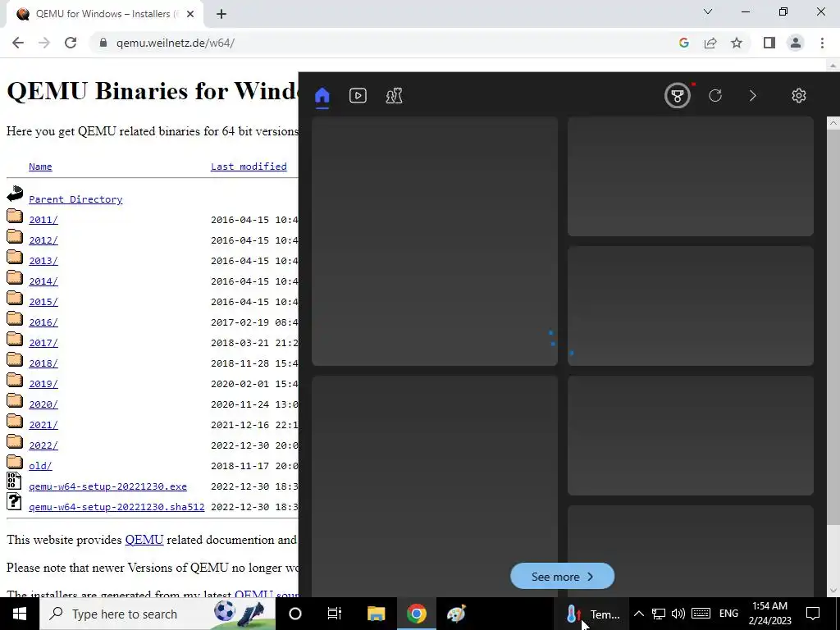Open the video Watch tab in widgets panel
840x630 pixels.
click(x=358, y=96)
